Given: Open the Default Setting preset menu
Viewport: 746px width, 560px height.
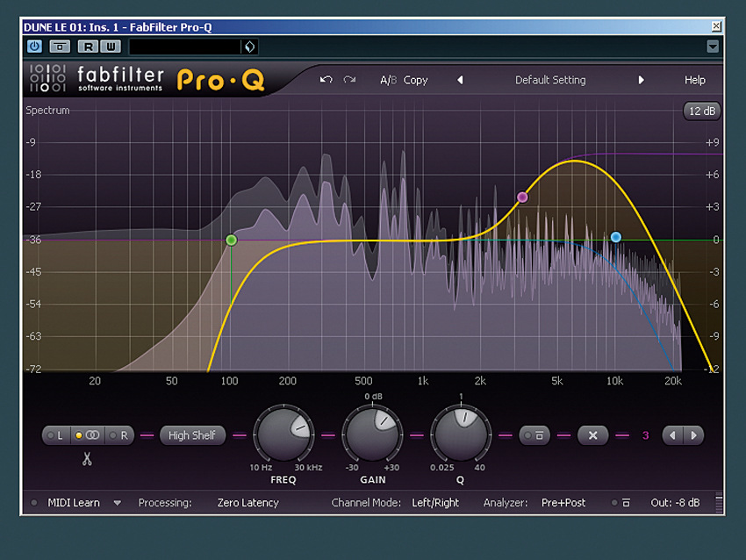Looking at the screenshot, I should pyautogui.click(x=550, y=80).
